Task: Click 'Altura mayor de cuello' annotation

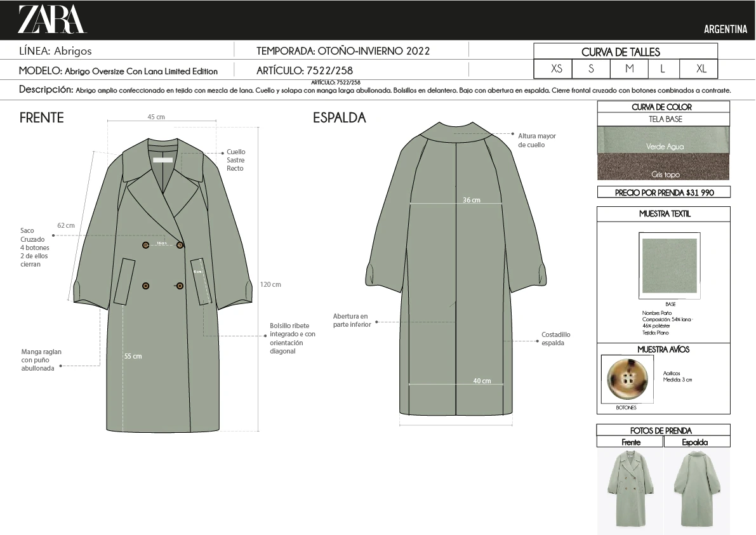Action: pos(537,140)
